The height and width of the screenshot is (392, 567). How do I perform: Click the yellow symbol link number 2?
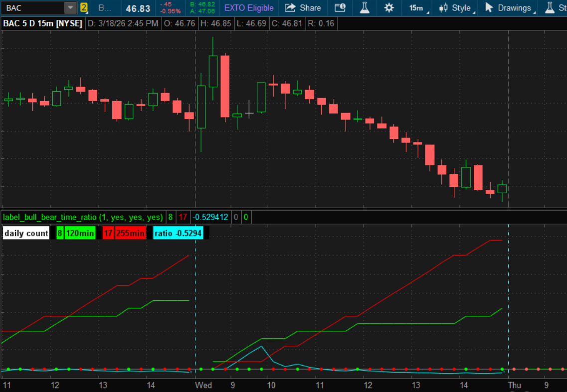84,8
